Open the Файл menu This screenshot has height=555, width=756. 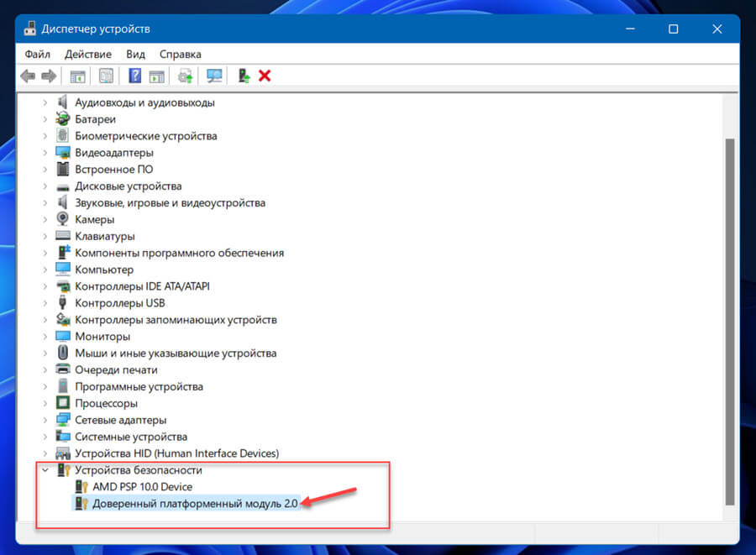[38, 54]
